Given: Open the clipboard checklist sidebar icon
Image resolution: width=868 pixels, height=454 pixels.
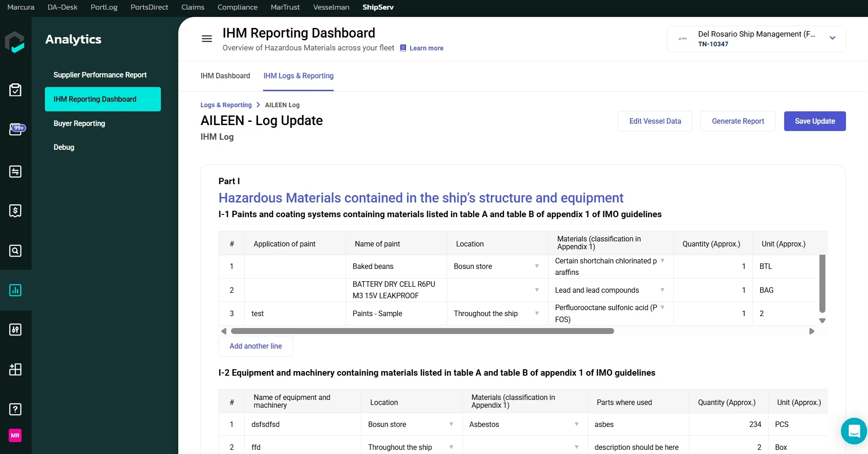Looking at the screenshot, I should click(x=15, y=90).
